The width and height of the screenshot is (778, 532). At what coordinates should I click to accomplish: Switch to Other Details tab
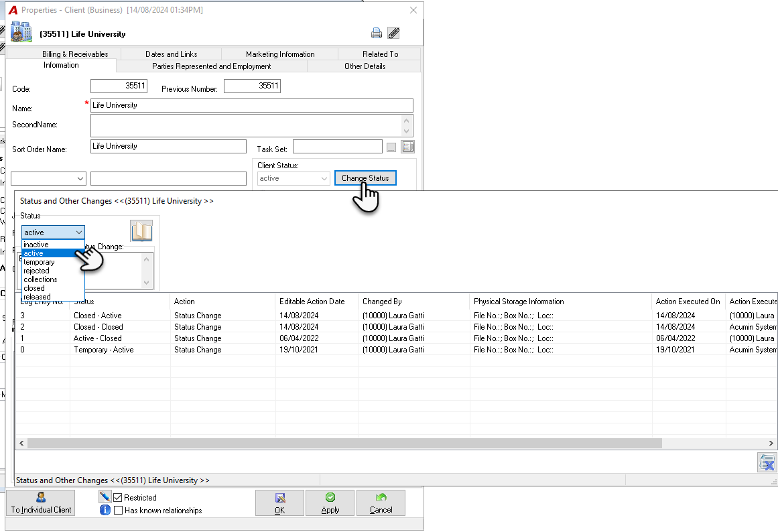click(x=365, y=66)
